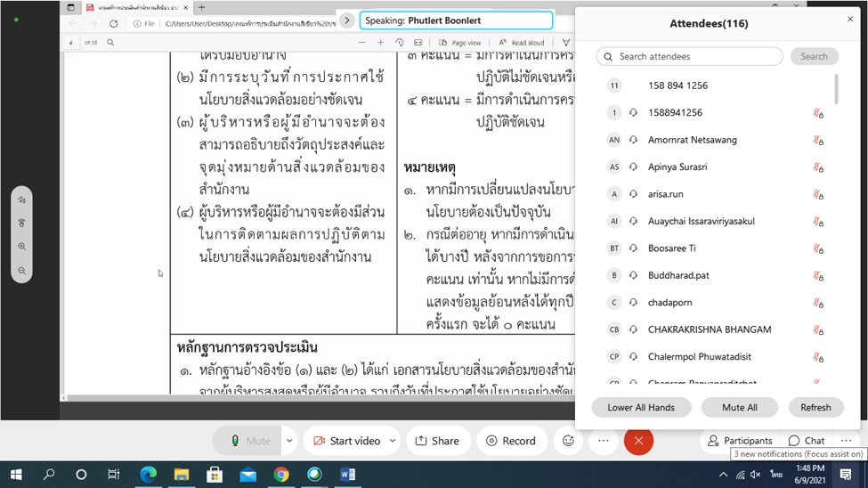Open the Participants panel tab
868x488 pixels.
(739, 441)
